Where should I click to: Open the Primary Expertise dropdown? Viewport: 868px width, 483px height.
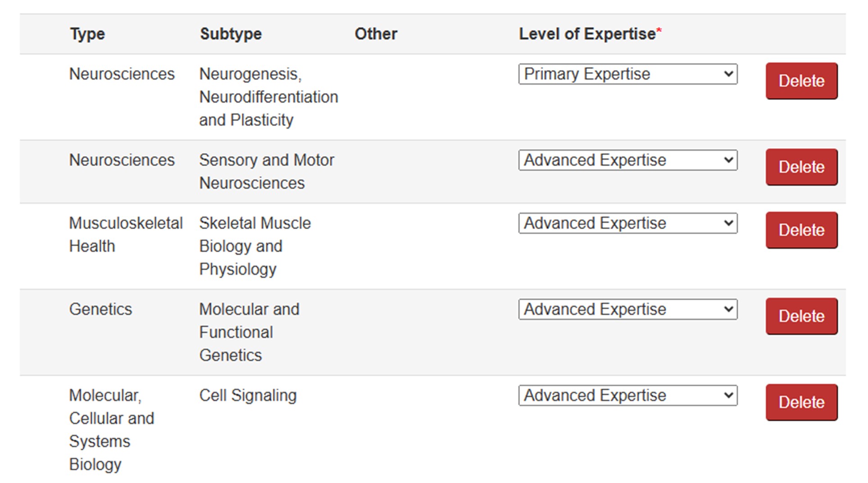click(x=627, y=74)
